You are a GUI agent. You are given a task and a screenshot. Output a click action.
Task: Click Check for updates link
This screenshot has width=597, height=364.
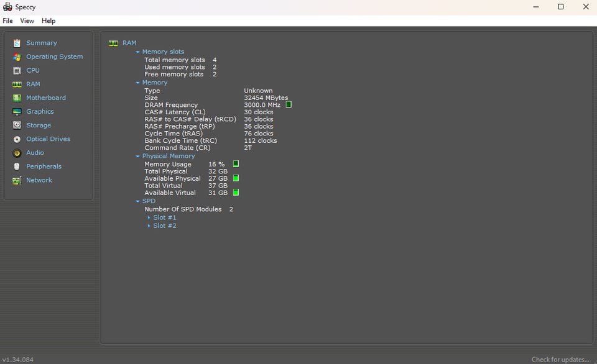560,360
